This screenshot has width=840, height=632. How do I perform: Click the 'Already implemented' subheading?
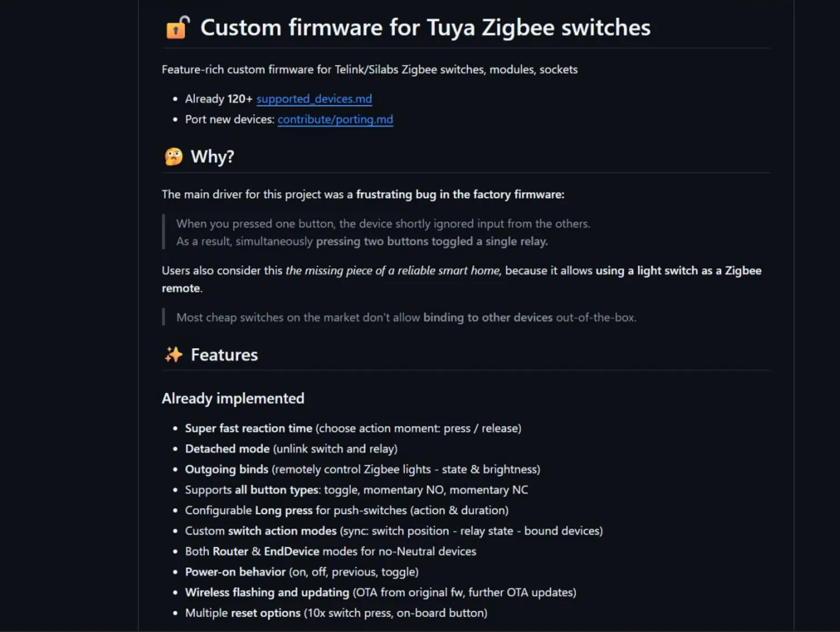click(233, 398)
